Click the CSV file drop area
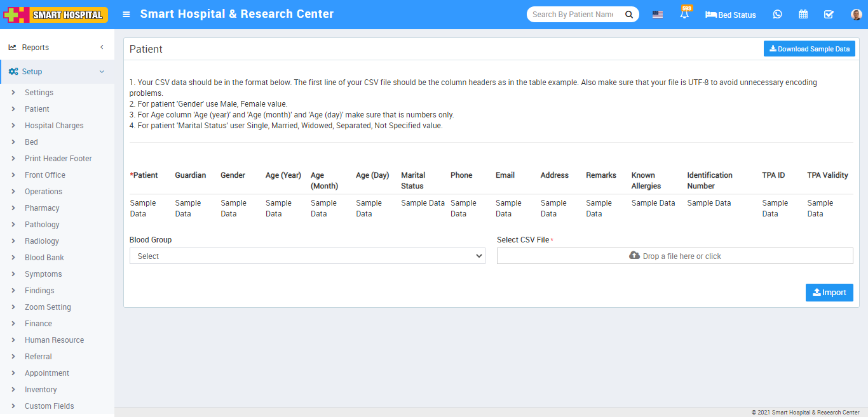Screen dimensions: 868x417 pyautogui.click(x=675, y=256)
